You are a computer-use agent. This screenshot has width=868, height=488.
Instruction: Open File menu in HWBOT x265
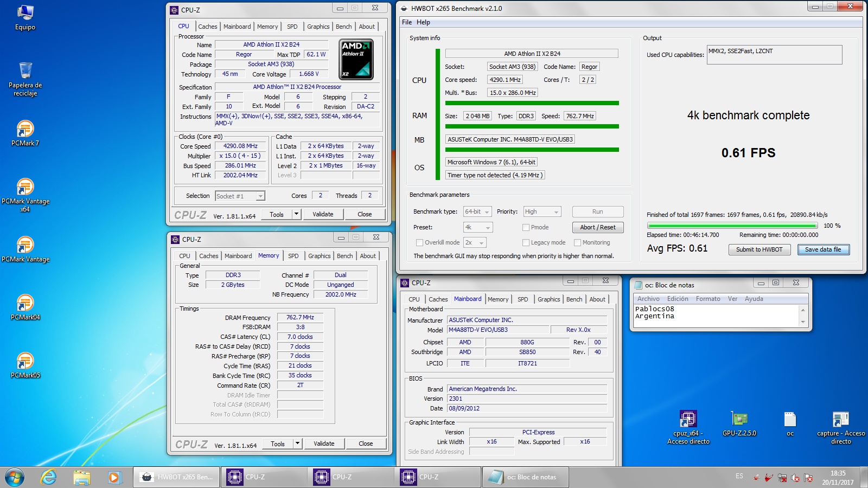tap(407, 22)
